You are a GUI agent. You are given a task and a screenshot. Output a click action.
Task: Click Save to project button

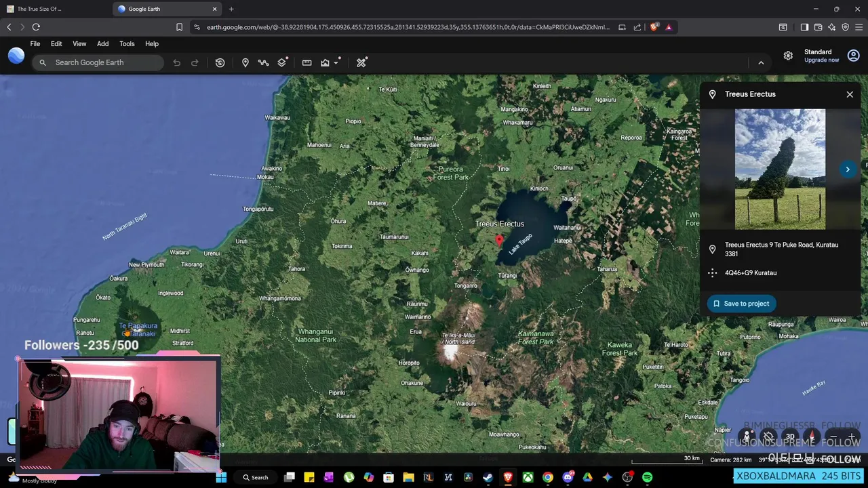click(741, 304)
